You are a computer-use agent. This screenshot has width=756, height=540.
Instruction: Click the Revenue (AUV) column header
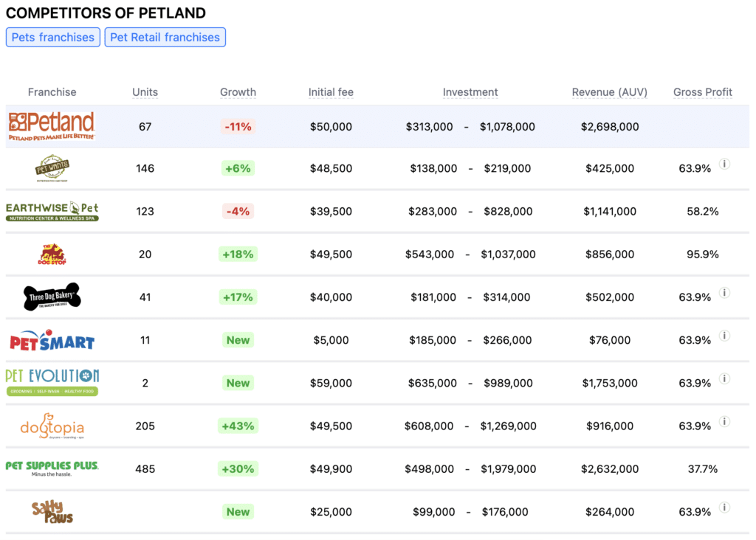(x=609, y=92)
